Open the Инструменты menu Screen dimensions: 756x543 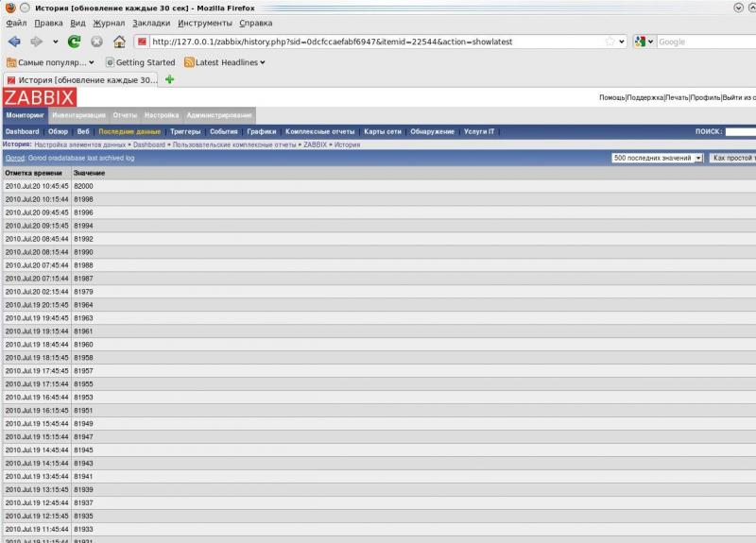click(205, 23)
